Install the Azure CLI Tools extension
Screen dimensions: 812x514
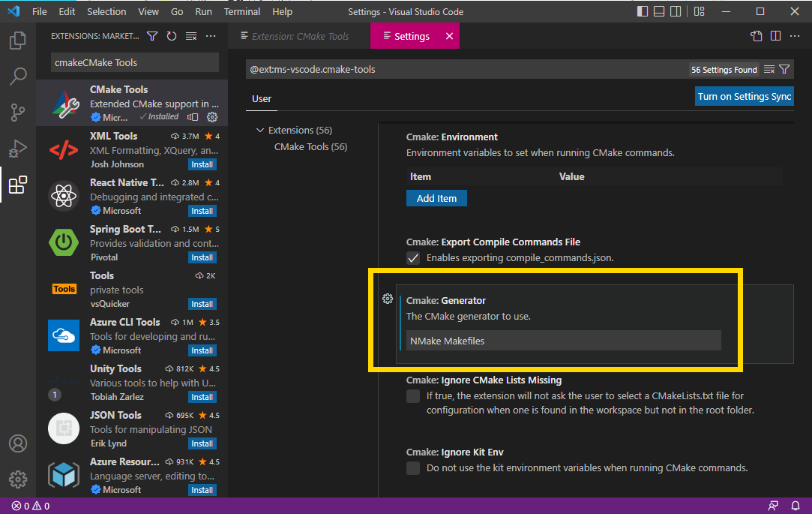pyautogui.click(x=202, y=350)
